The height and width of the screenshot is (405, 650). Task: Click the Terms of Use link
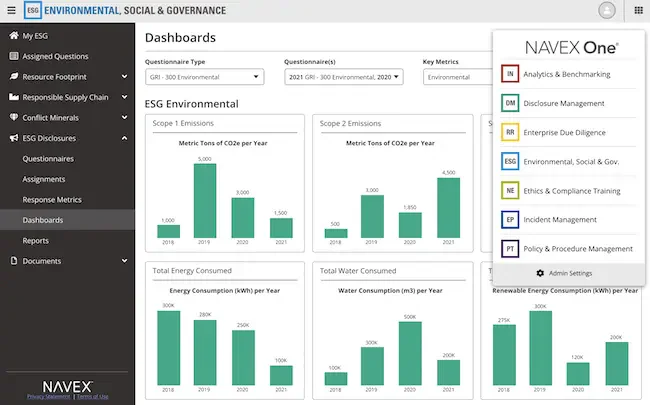[92, 397]
